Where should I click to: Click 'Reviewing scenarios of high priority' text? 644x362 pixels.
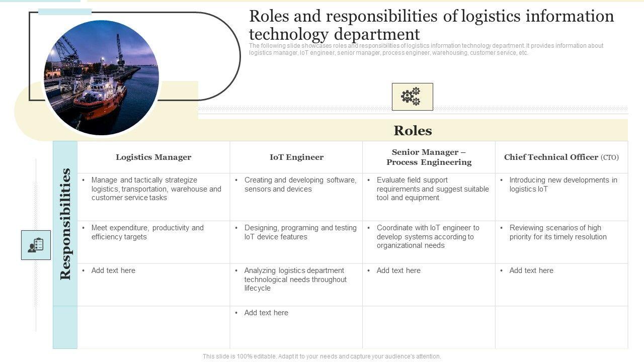pyautogui.click(x=557, y=232)
